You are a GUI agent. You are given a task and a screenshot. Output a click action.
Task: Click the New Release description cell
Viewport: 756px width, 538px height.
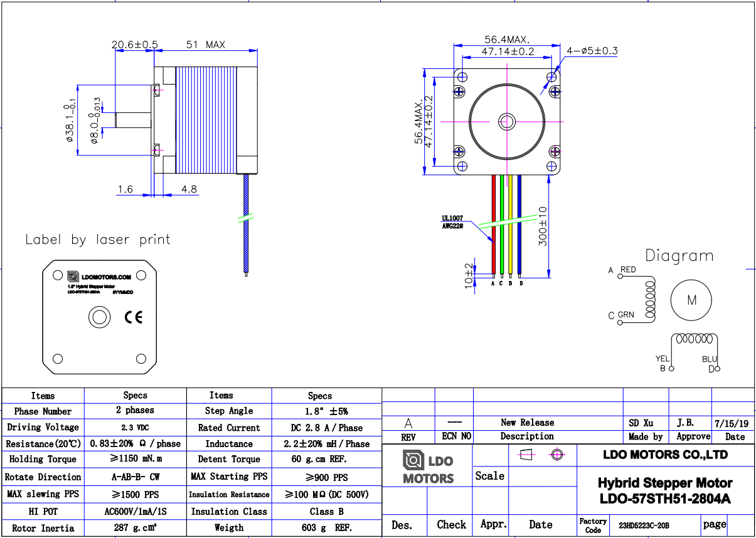coord(527,423)
